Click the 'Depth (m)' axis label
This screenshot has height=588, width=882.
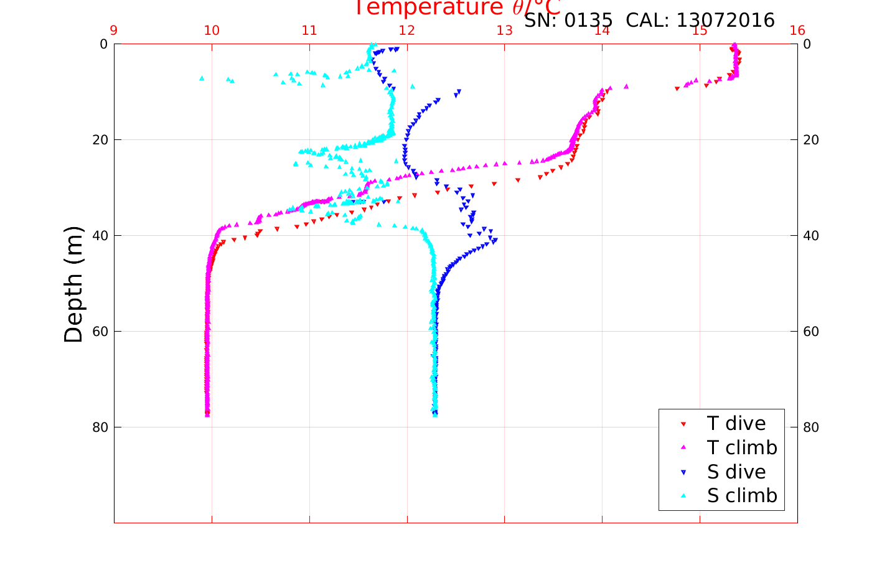point(73,284)
